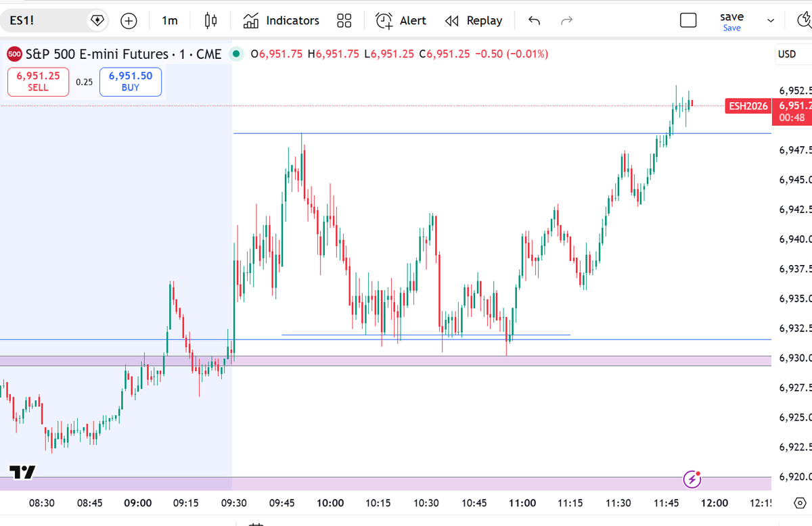This screenshot has width=812, height=526.
Task: Expand the layout save dropdown arrow
Action: (x=771, y=21)
